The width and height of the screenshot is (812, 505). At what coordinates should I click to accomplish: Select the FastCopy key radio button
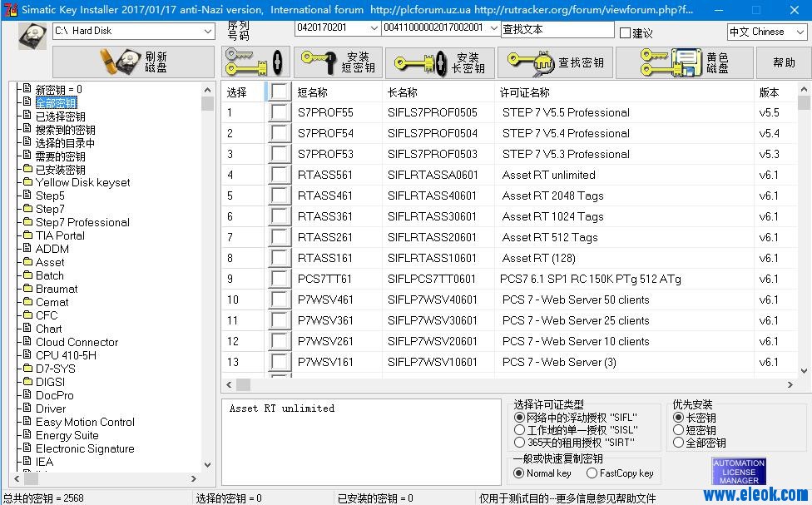(592, 473)
